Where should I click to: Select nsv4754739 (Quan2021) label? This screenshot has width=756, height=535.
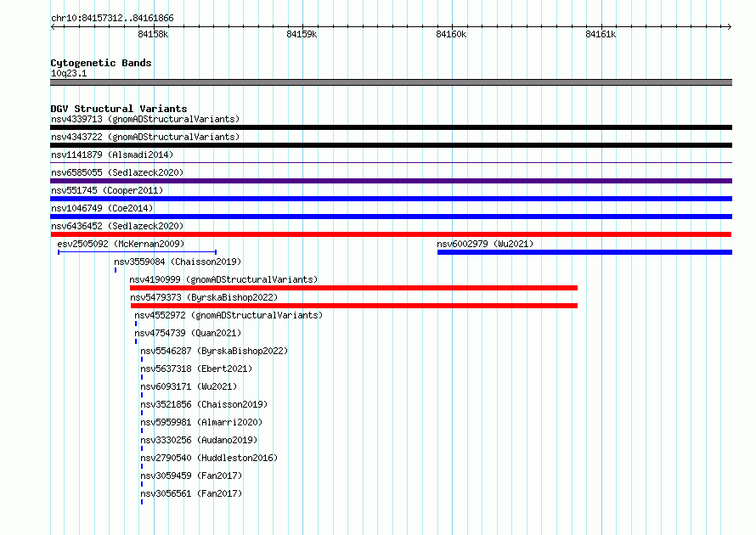tap(188, 333)
